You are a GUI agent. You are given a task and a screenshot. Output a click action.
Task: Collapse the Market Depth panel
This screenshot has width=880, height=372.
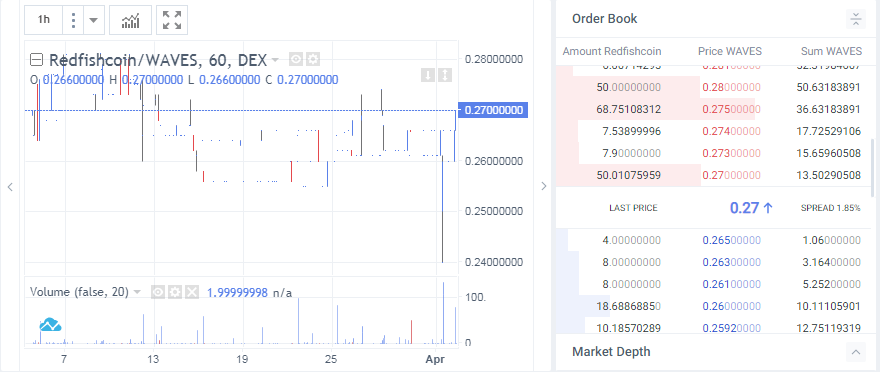855,352
